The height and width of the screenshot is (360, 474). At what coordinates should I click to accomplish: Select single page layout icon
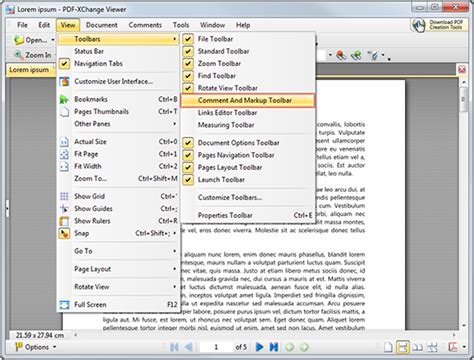pos(388,347)
